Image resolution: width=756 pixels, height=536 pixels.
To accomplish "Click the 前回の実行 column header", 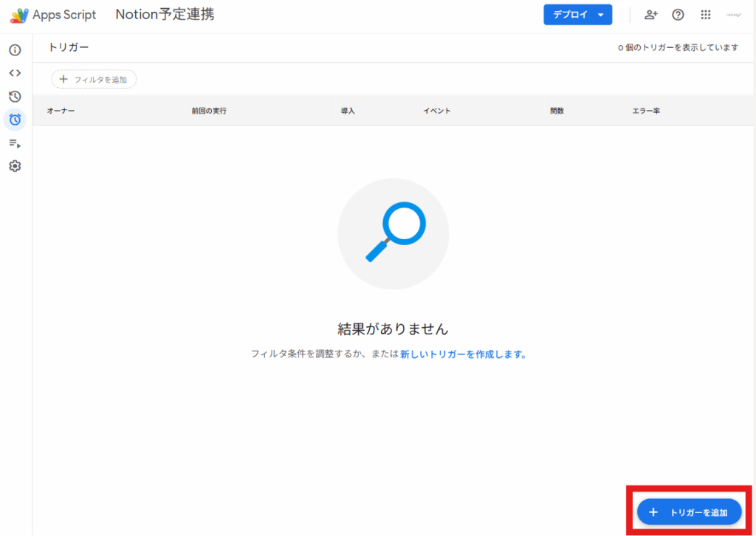I will click(209, 111).
